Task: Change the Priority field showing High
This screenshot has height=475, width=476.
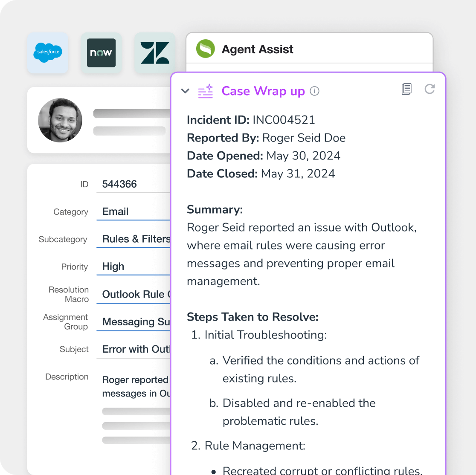Action: click(x=133, y=266)
